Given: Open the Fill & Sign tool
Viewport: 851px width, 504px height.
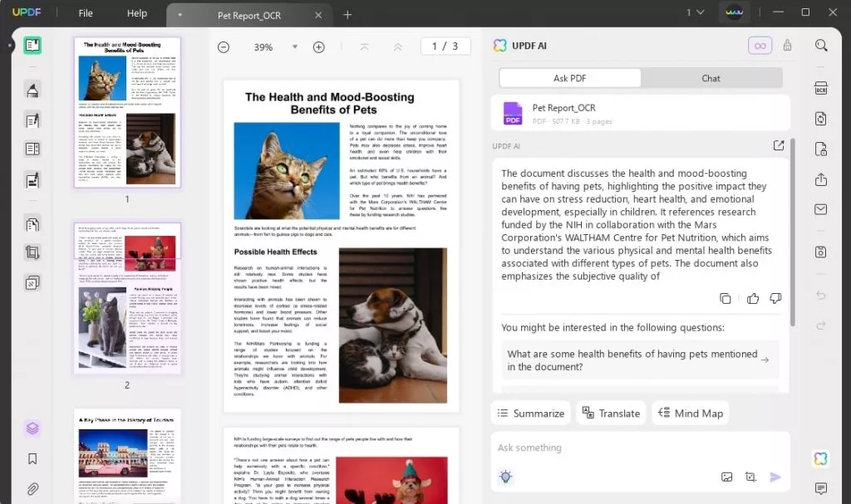Looking at the screenshot, I should [32, 180].
